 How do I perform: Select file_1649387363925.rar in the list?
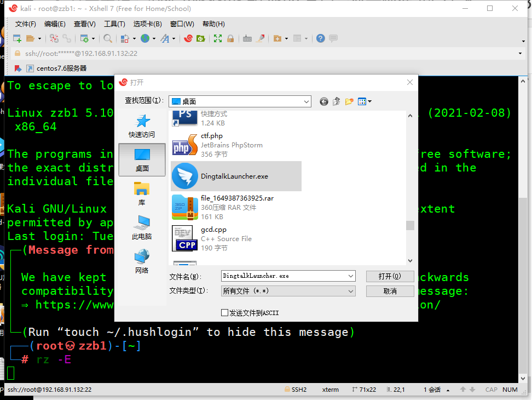(x=236, y=207)
